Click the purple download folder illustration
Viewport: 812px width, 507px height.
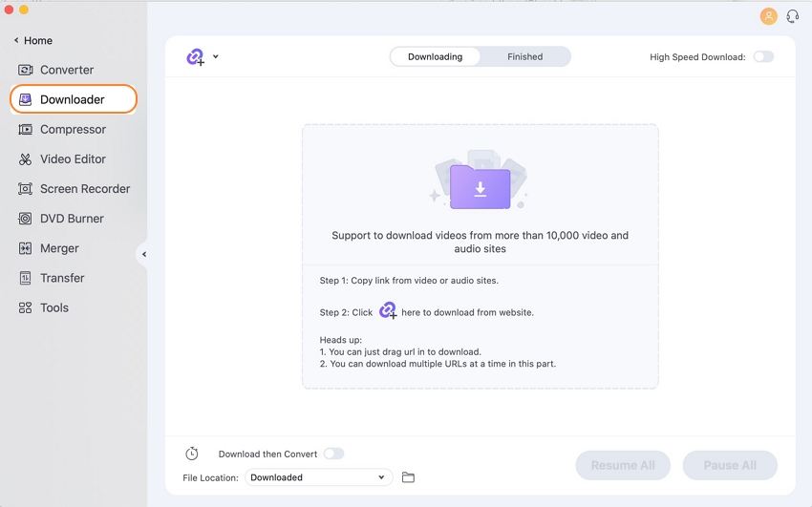pyautogui.click(x=480, y=185)
